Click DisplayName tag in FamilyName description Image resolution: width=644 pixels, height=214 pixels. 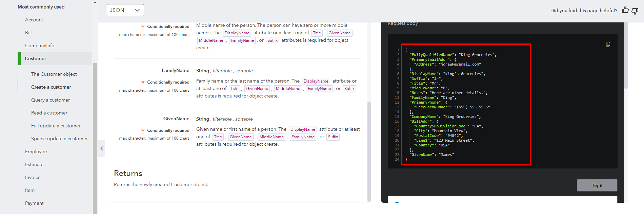tap(316, 81)
